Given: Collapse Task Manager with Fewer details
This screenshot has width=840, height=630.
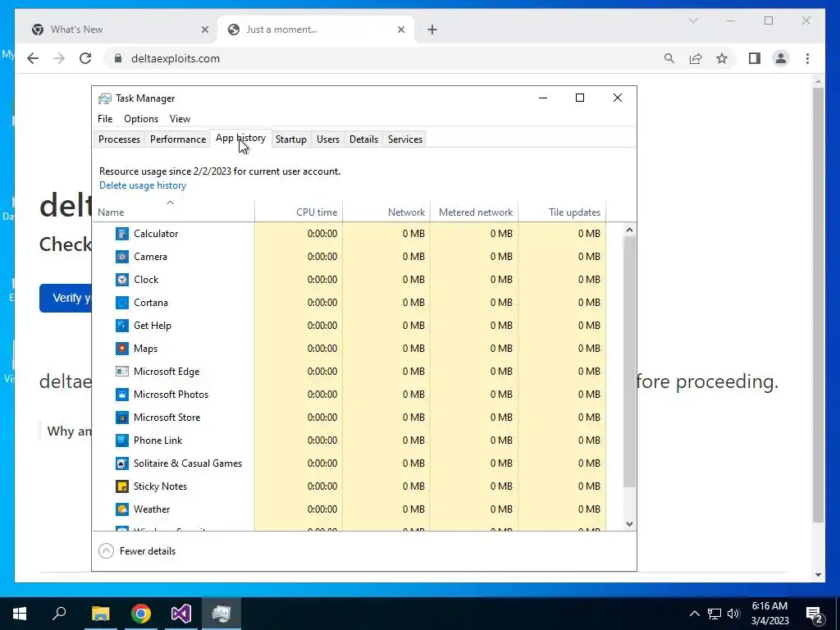Looking at the screenshot, I should tap(137, 551).
